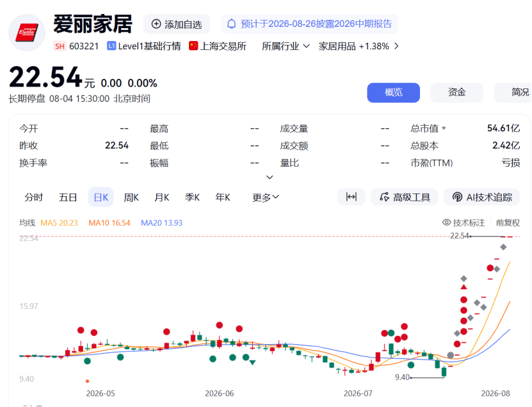Click the 22.54 high price marker

(460, 236)
